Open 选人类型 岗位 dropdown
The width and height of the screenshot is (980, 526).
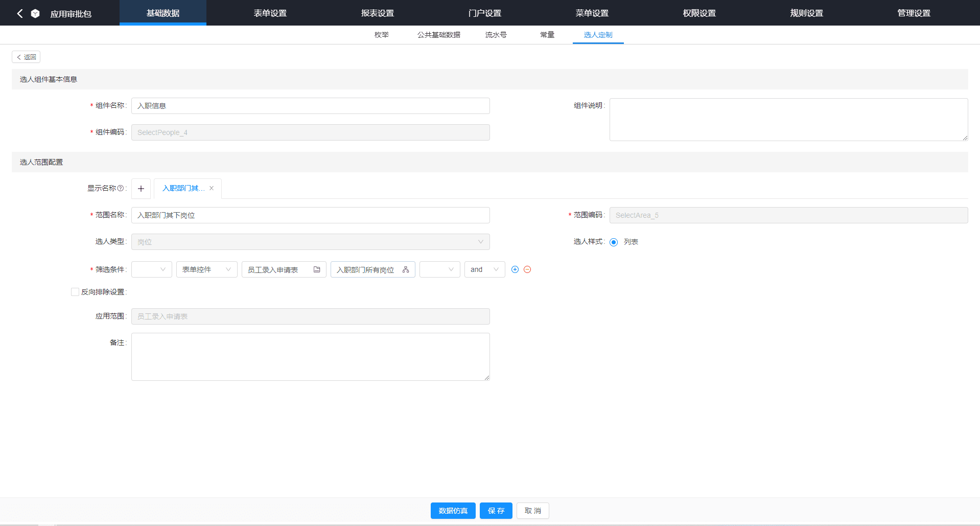pos(311,242)
